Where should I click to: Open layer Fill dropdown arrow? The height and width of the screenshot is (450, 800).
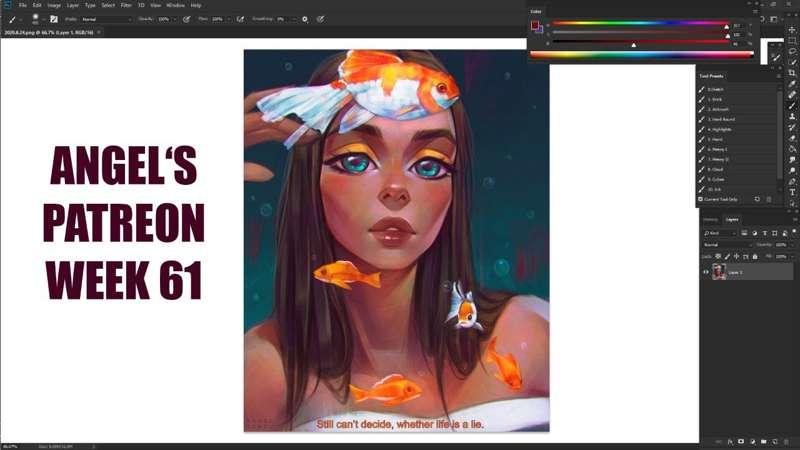(792, 257)
